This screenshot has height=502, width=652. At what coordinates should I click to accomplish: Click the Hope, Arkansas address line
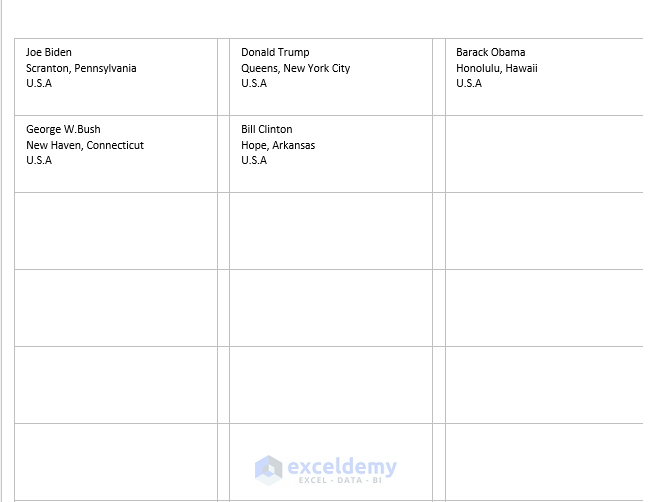tap(278, 145)
